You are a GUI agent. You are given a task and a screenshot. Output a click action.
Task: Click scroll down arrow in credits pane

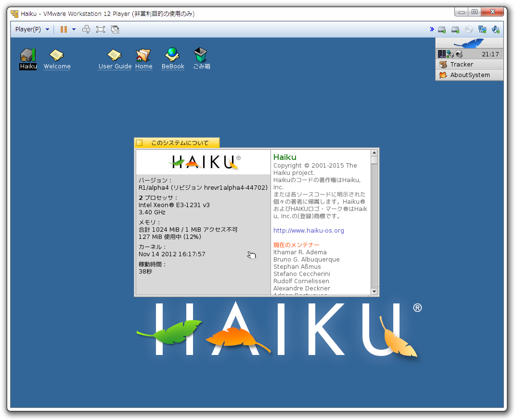tap(374, 291)
